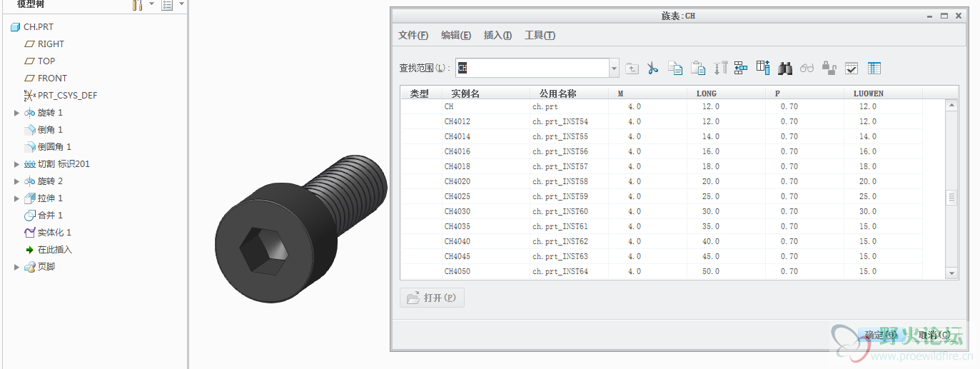Expand the 旋转 2 feature node
Image resolution: width=980 pixels, height=369 pixels.
pos(17,181)
